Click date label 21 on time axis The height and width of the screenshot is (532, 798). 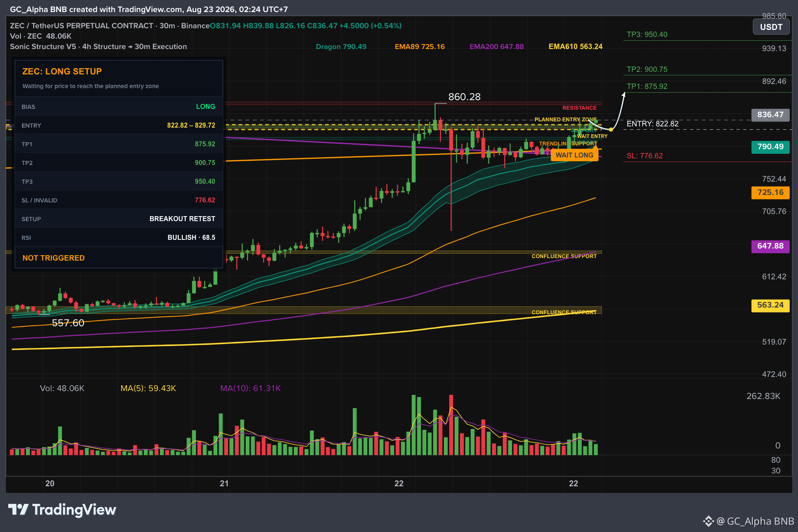click(224, 483)
